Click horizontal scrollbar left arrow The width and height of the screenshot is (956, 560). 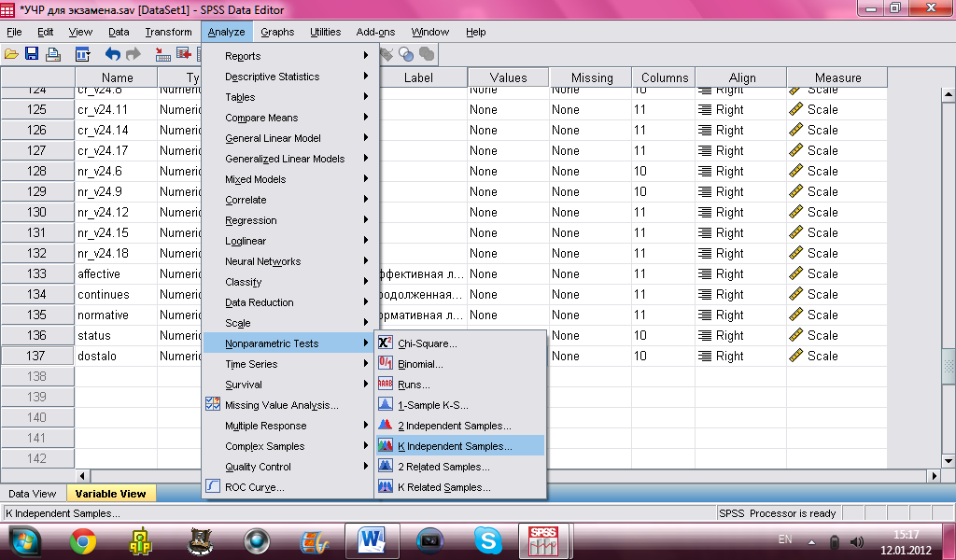(83, 476)
